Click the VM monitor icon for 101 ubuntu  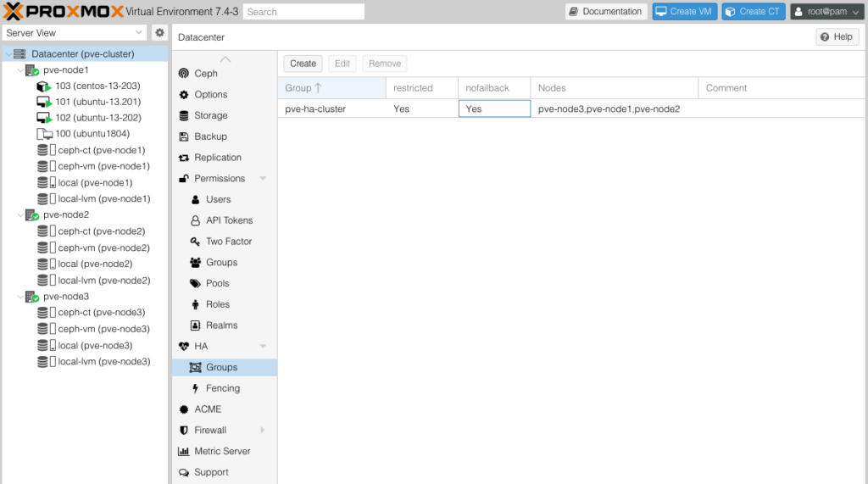pyautogui.click(x=44, y=102)
